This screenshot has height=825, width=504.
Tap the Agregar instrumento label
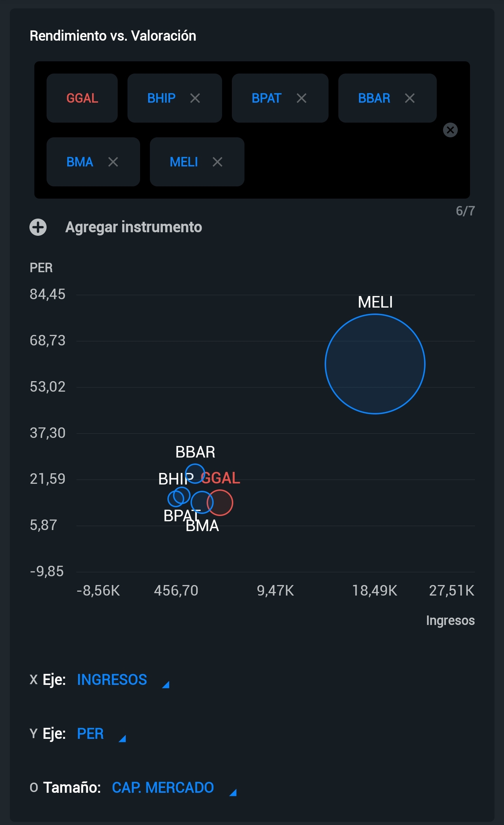pyautogui.click(x=133, y=227)
